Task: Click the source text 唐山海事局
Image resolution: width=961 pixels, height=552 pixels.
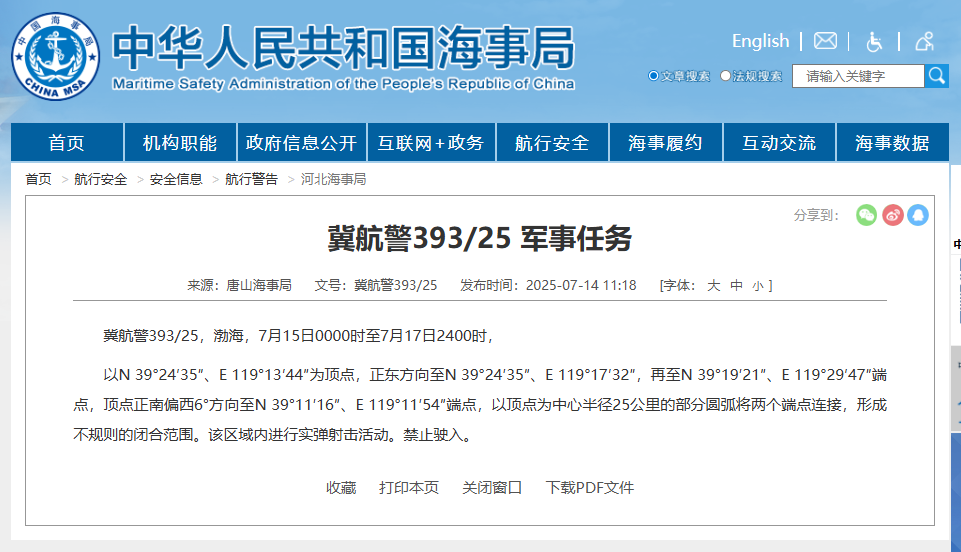Action: point(259,285)
